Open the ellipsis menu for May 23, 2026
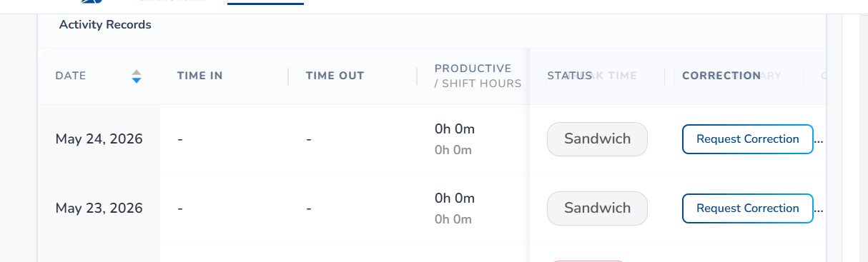Screen dimensions: 868x262 (819, 208)
